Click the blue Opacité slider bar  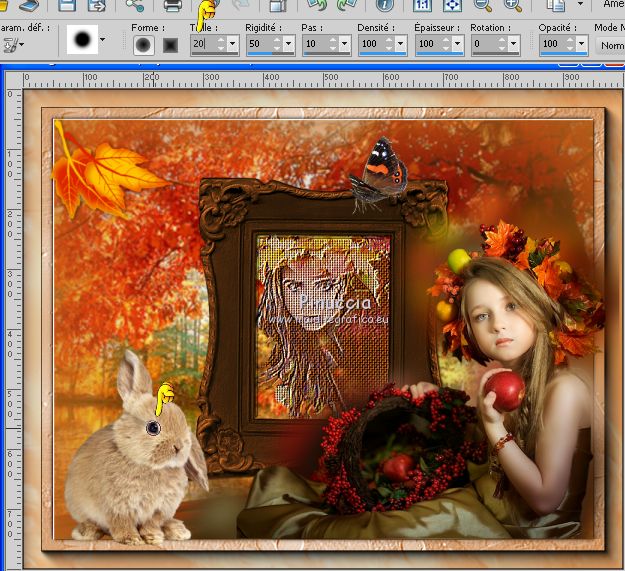[564, 53]
